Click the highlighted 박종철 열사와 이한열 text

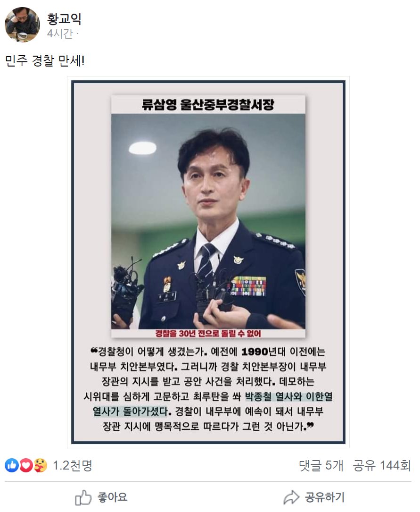click(288, 396)
